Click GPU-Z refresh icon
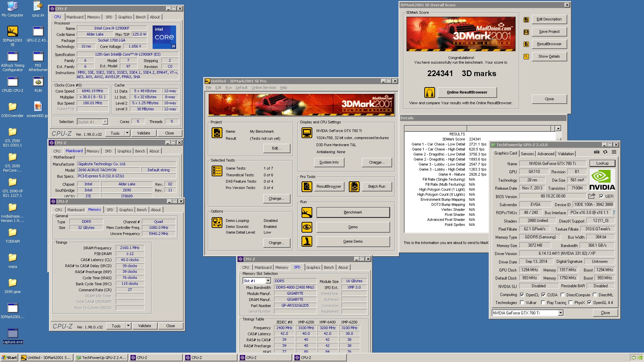Screen dimensions: 644x362 pyautogui.click(x=605, y=152)
